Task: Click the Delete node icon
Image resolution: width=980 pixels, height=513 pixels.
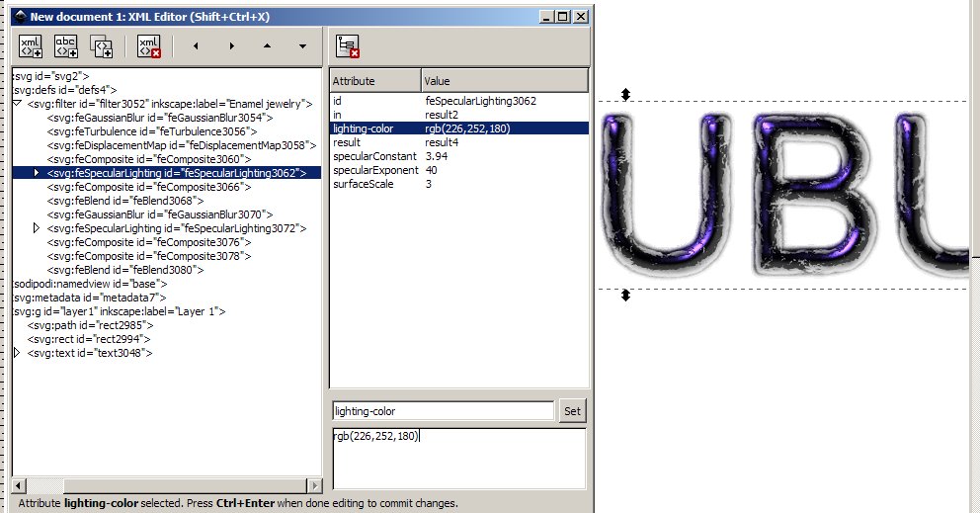Action: (149, 45)
